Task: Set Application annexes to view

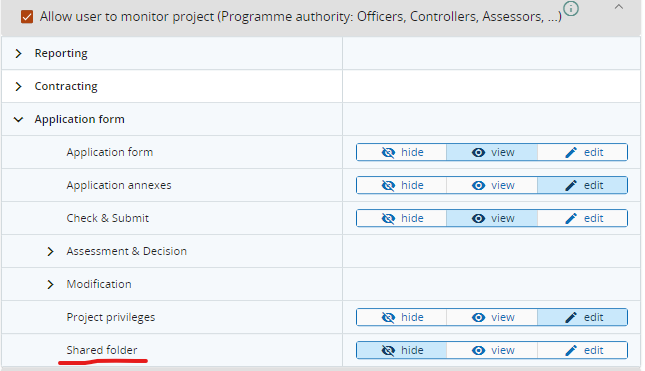Action: pos(492,185)
